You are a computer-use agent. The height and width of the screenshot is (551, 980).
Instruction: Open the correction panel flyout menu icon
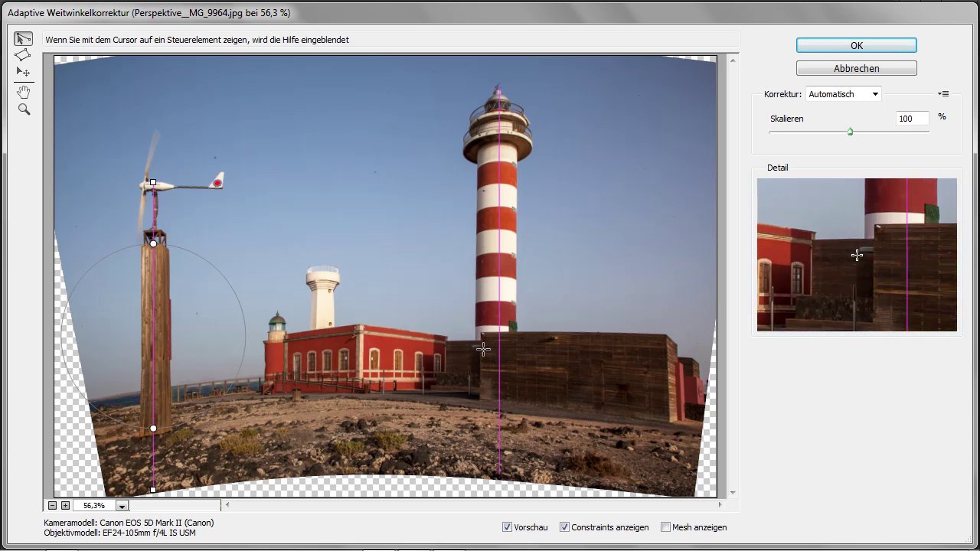pos(943,94)
